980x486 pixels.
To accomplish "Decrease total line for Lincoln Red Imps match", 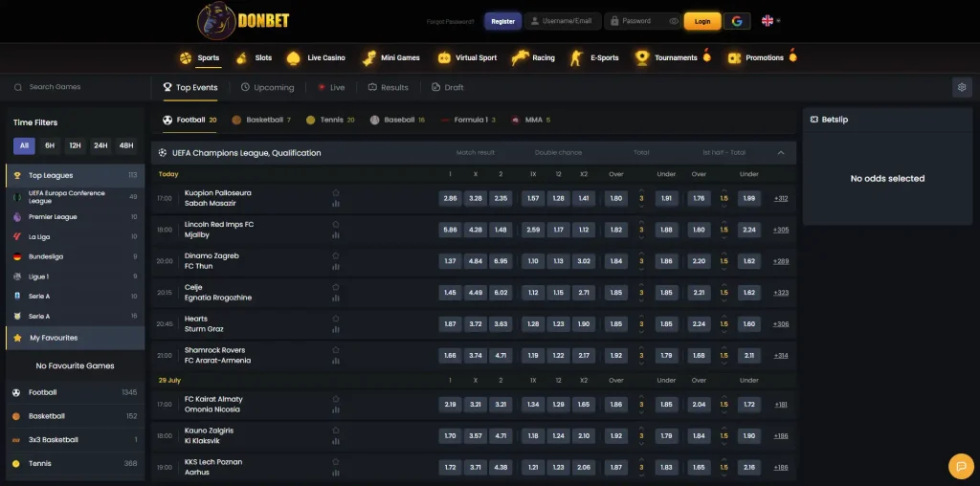I will 641,237.
